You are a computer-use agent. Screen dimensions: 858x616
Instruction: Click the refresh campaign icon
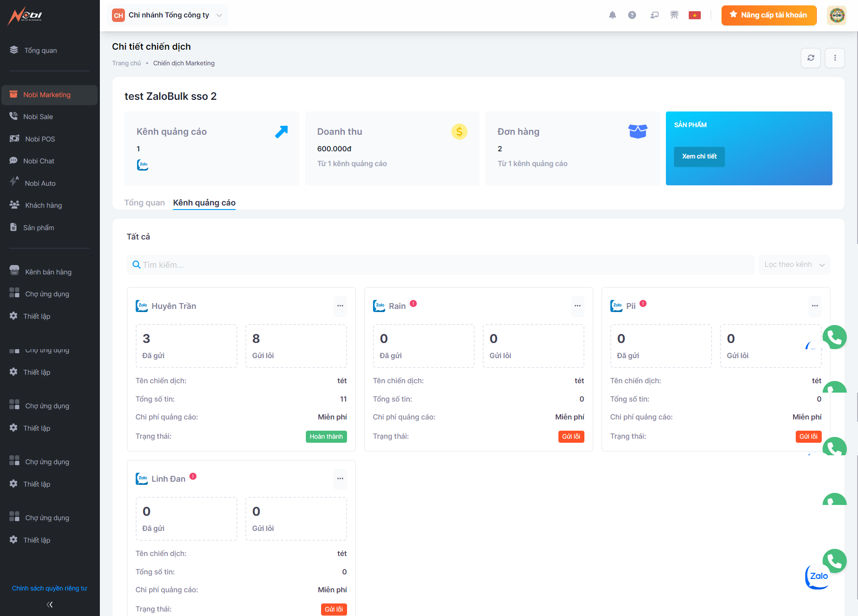click(x=811, y=58)
